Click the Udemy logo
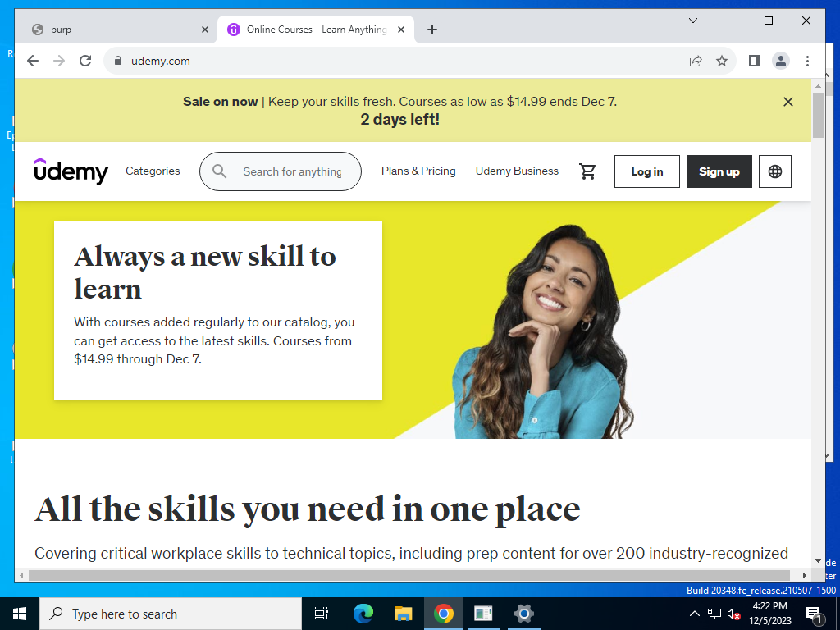The width and height of the screenshot is (840, 630). pos(71,171)
